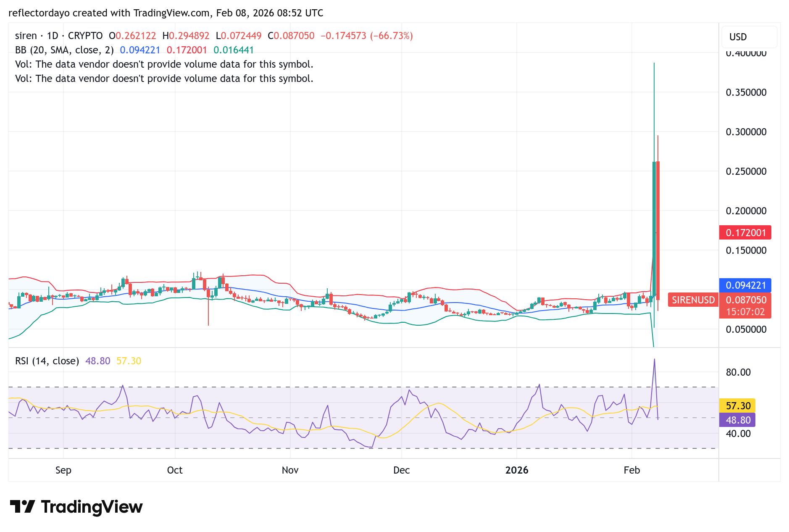Select the BB (20, SMA, close, 2) indicator label
Viewport: 789px width, 532px height.
(64, 50)
